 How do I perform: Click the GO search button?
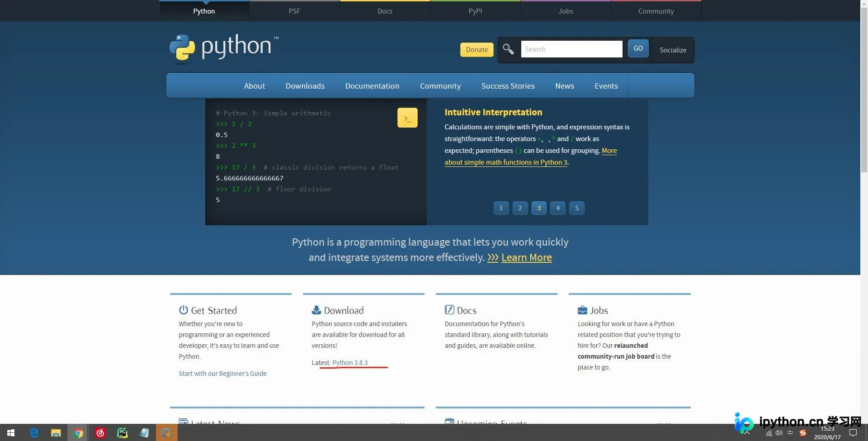(x=638, y=48)
